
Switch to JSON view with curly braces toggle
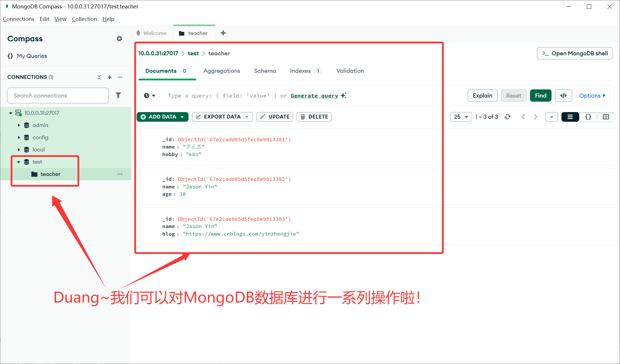[588, 117]
